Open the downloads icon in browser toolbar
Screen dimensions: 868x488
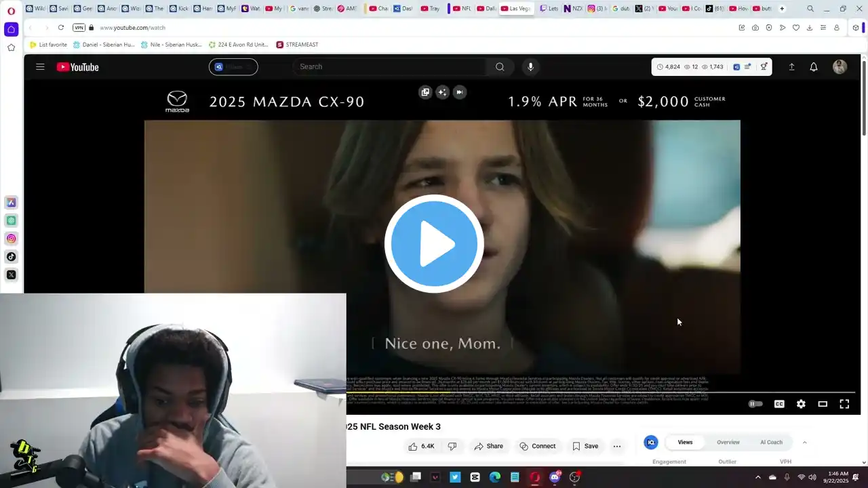coord(810,28)
